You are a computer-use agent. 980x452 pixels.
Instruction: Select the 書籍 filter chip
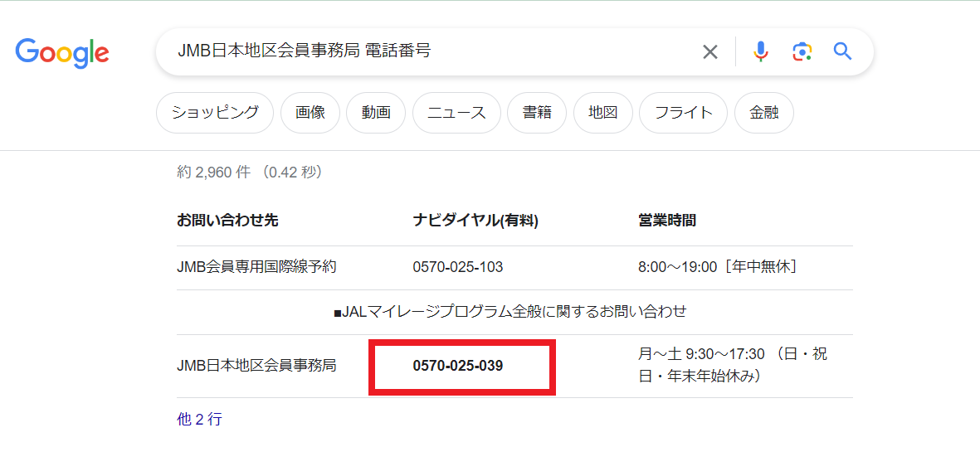[537, 113]
